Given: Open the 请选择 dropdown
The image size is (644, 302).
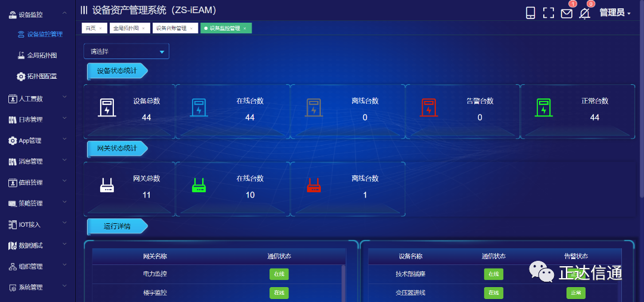Looking at the screenshot, I should click(x=126, y=51).
